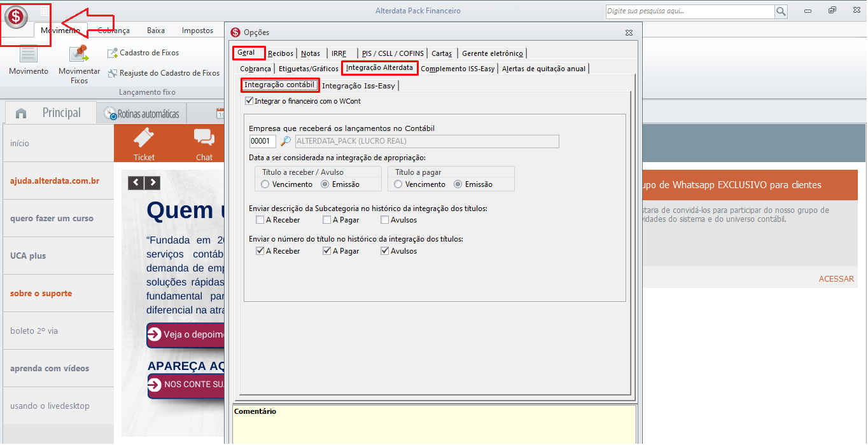The width and height of the screenshot is (868, 445).
Task: Open the Complemento ISS-Easy sub-tab
Action: tap(458, 69)
